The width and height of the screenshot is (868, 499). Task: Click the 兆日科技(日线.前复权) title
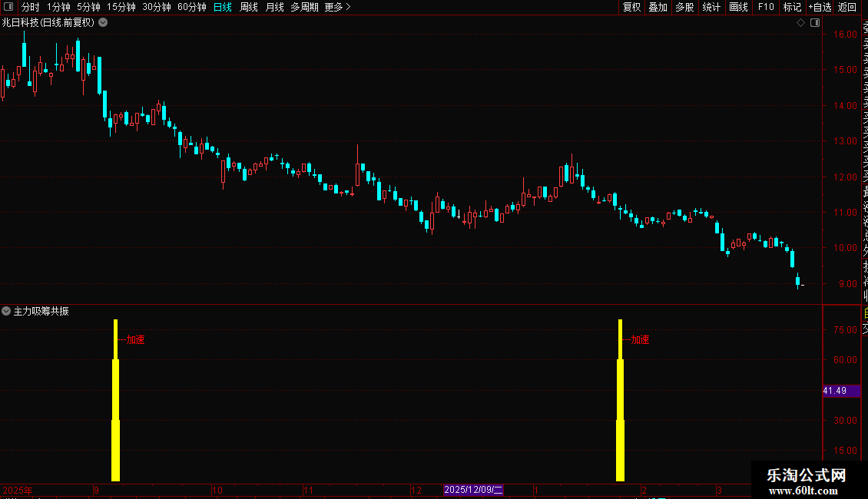pyautogui.click(x=48, y=23)
